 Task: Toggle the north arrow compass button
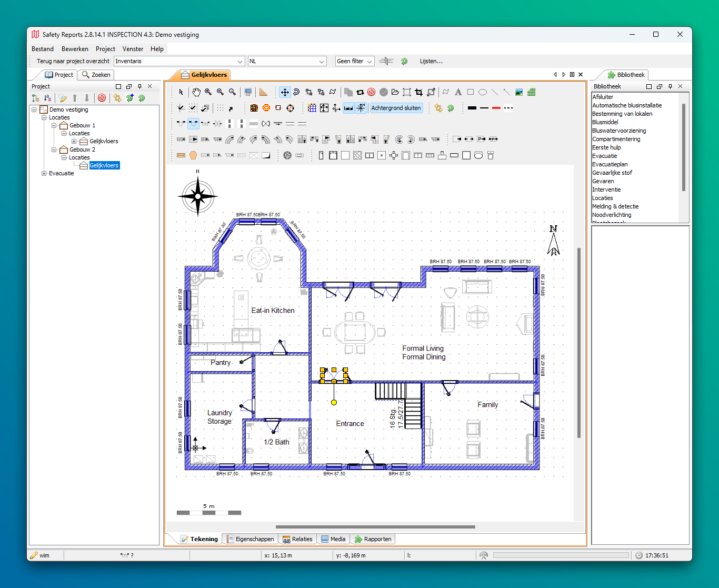coord(361,108)
